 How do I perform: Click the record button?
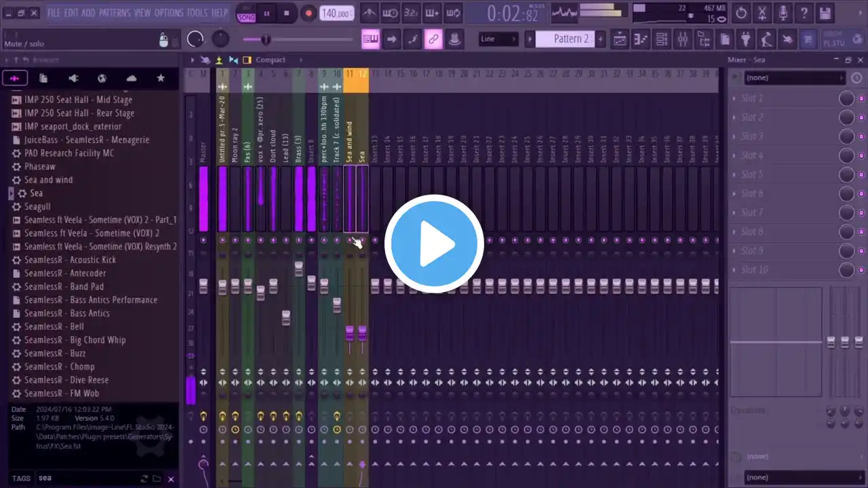(309, 14)
